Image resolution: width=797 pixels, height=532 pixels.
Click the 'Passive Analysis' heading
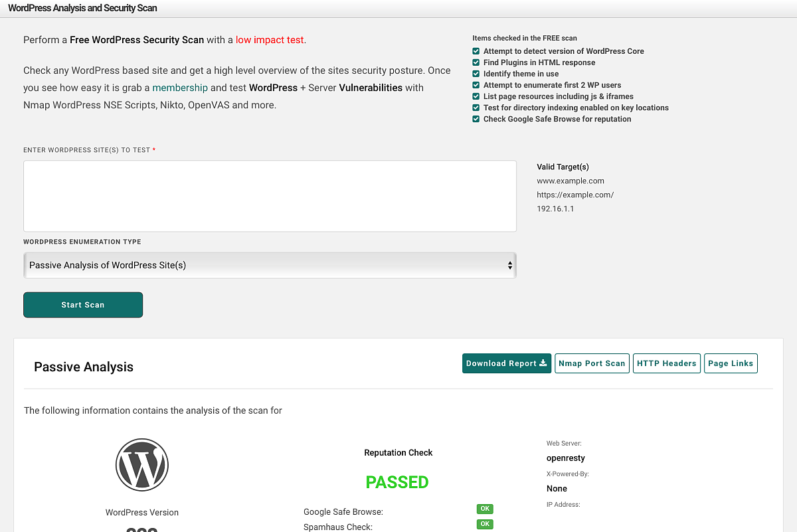pyautogui.click(x=84, y=367)
